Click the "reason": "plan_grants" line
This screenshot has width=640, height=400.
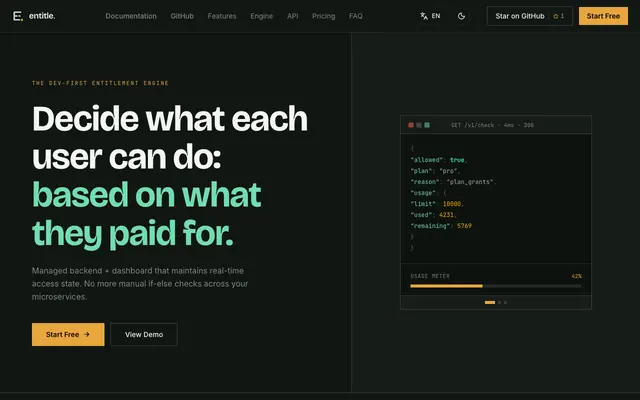point(453,182)
